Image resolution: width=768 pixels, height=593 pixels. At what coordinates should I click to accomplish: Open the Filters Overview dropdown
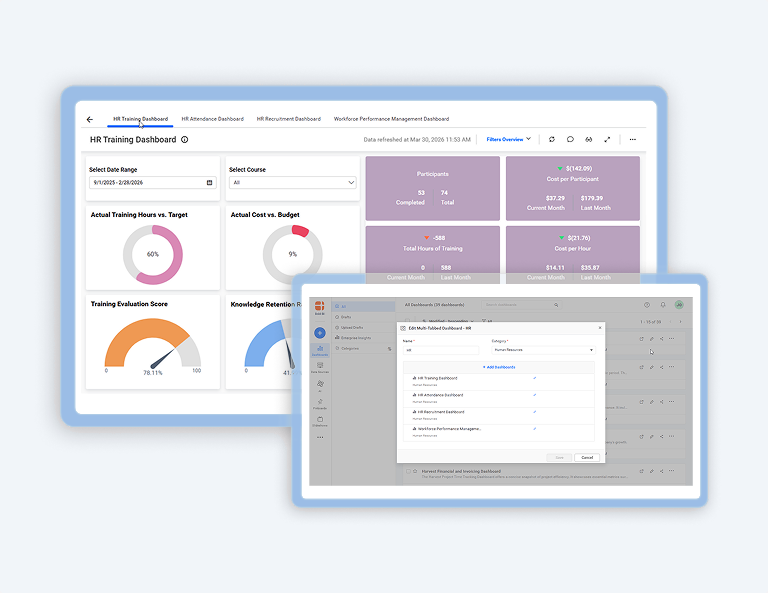pyautogui.click(x=508, y=140)
